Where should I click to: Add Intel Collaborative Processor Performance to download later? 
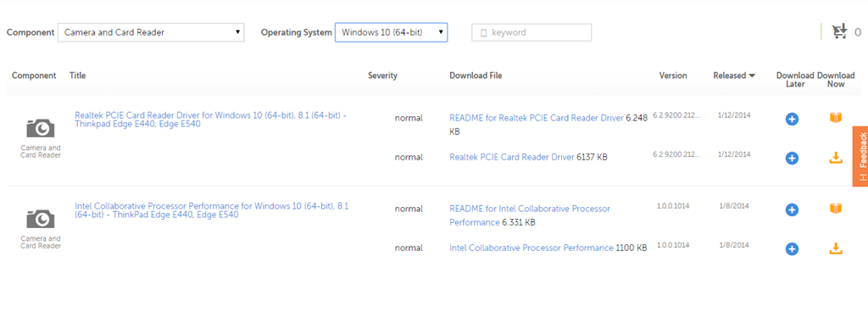point(792,249)
